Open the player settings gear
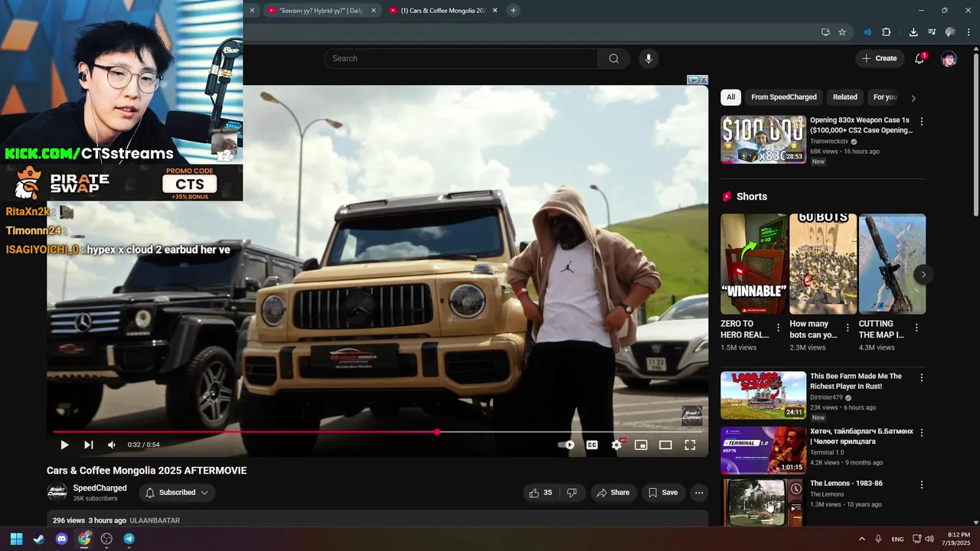The height and width of the screenshot is (551, 980). pyautogui.click(x=616, y=445)
